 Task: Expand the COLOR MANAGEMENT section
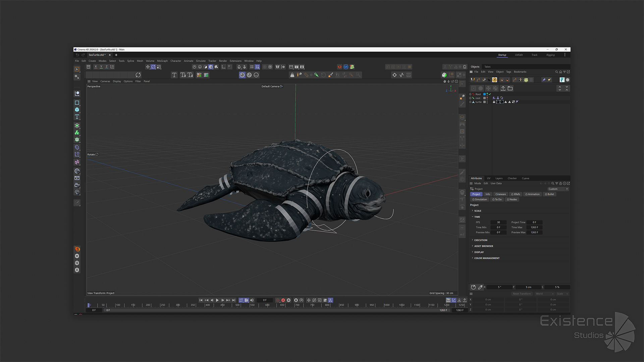tap(487, 258)
